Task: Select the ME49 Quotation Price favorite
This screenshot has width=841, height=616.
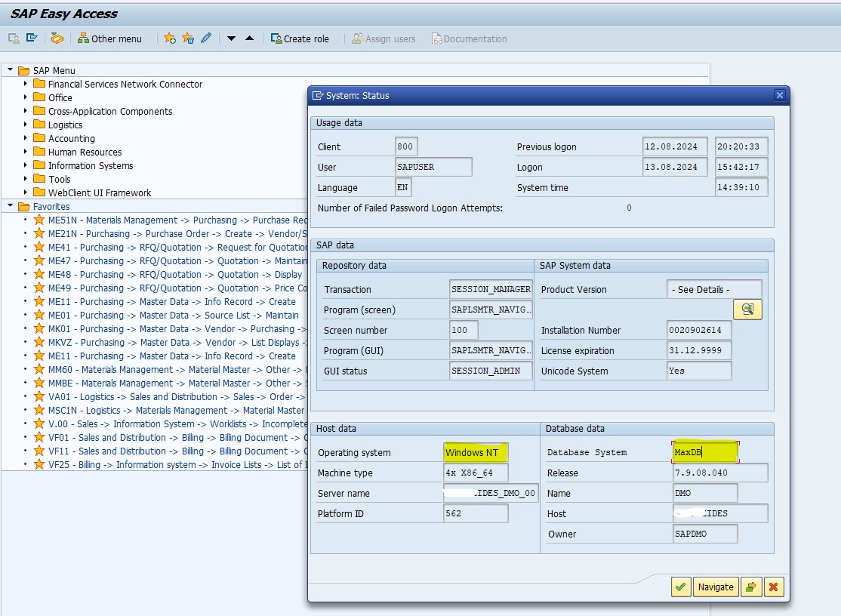Action: [x=177, y=288]
